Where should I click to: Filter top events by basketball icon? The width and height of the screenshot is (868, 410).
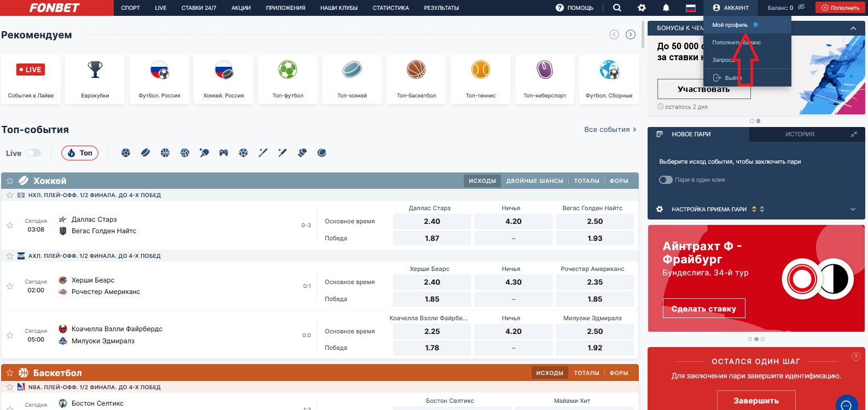(x=165, y=153)
